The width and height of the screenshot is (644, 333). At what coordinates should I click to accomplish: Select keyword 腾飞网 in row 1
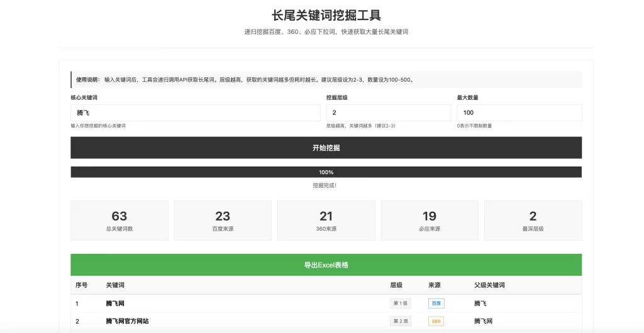tap(115, 303)
